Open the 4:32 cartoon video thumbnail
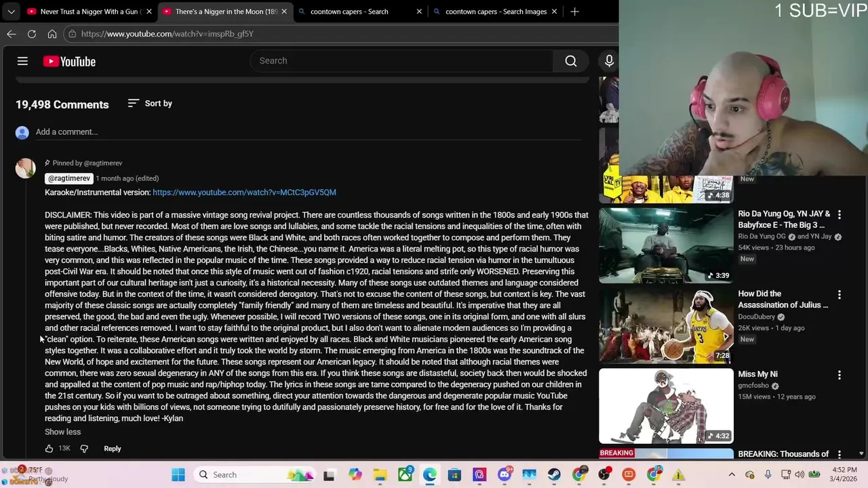This screenshot has height=488, width=868. [666, 406]
